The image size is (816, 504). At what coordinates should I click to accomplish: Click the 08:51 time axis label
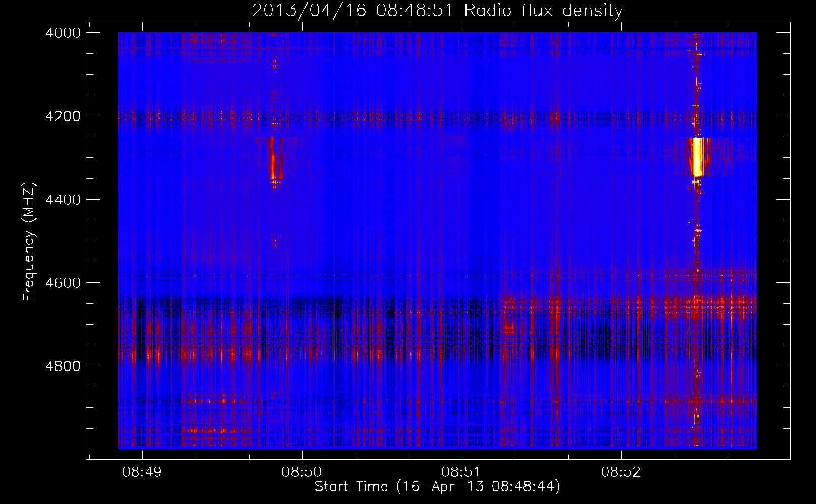click(x=461, y=472)
